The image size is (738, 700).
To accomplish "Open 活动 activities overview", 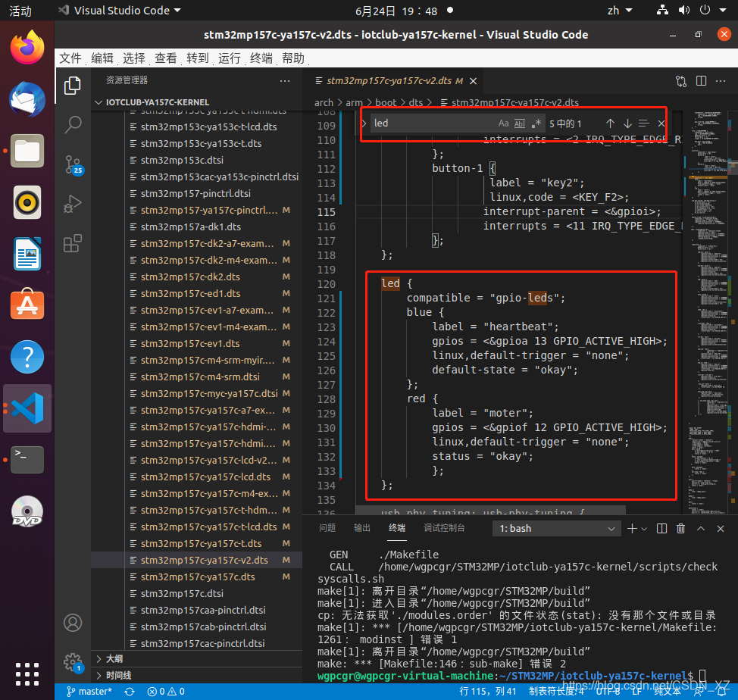I will tap(20, 11).
